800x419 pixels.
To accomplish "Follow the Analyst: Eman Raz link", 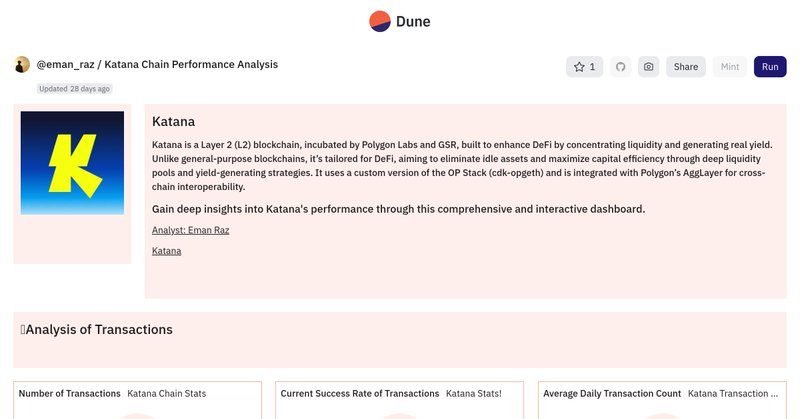I will coord(190,230).
